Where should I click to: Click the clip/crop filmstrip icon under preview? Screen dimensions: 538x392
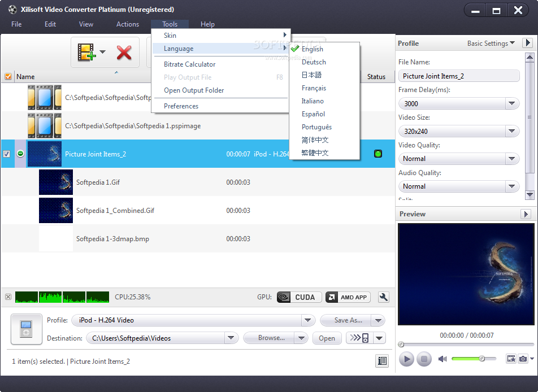click(511, 359)
